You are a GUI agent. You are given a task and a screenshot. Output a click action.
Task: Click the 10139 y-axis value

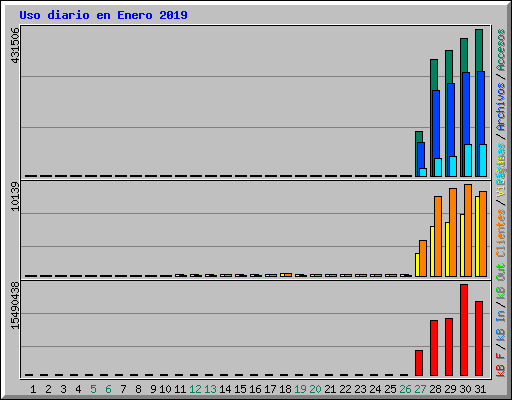pos(15,196)
